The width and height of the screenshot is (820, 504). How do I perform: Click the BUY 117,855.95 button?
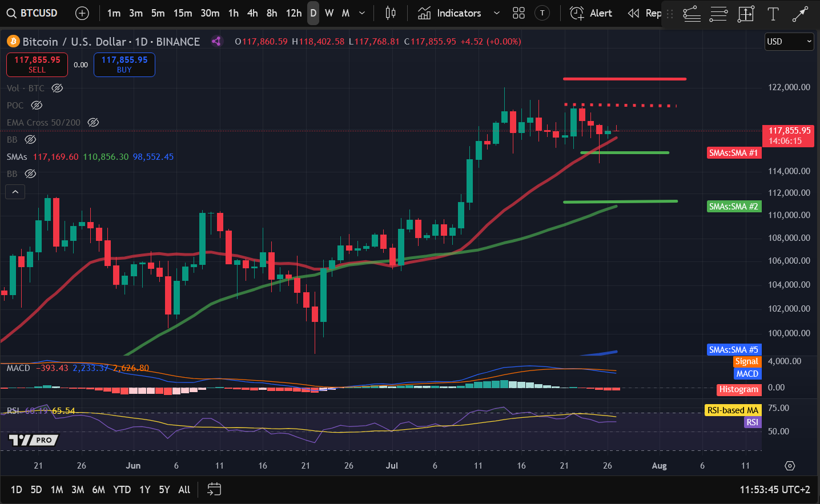124,64
